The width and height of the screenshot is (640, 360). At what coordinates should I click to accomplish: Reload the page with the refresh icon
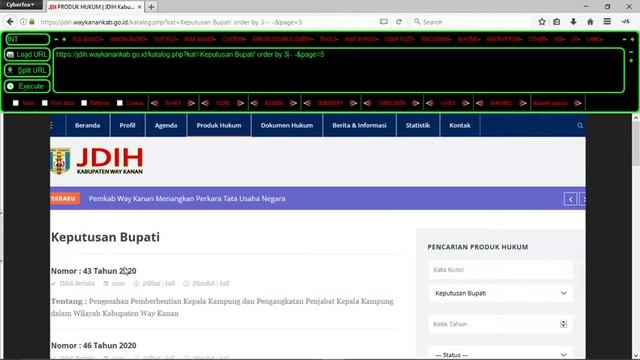[399, 22]
